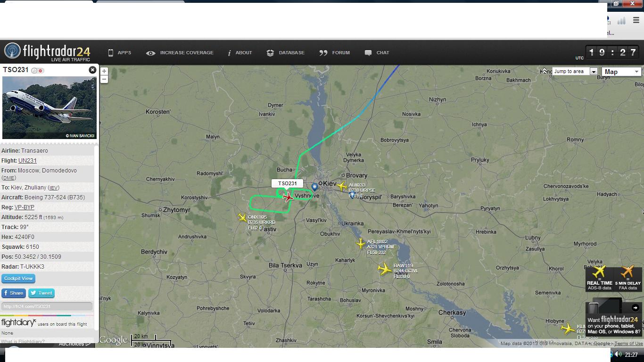
Task: Toggle the follow-aircraft switch beside TSO231
Action: pyautogui.click(x=38, y=70)
